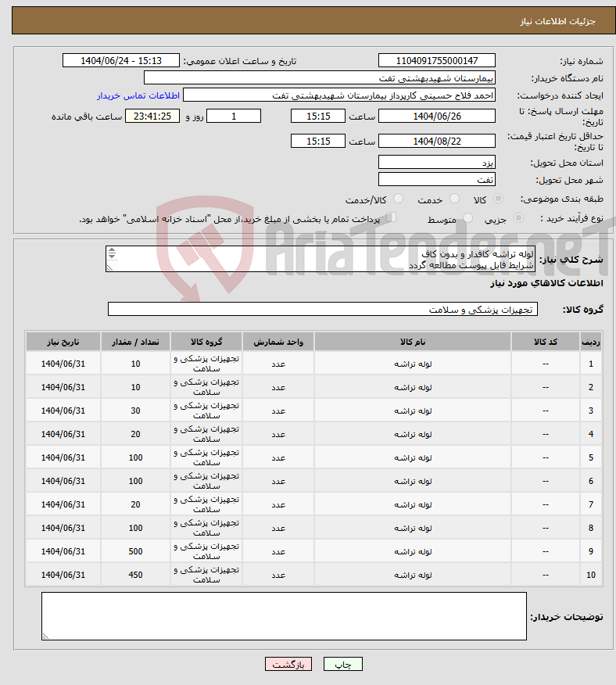616x685 pixels.
Task: Click the price validity time 15:15 field
Action: click(318, 141)
